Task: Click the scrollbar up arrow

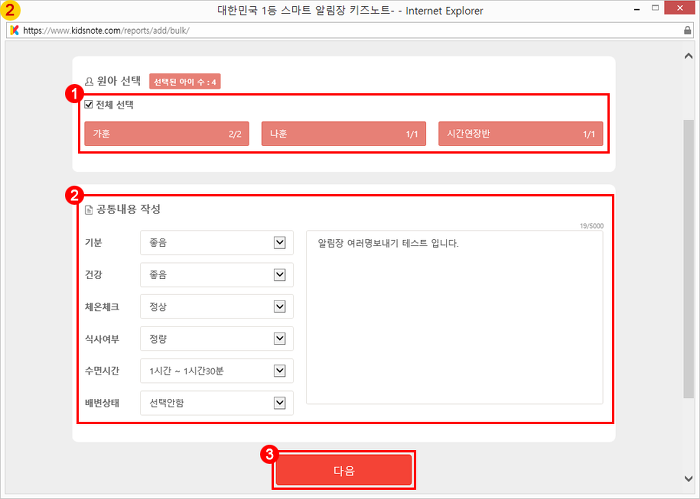Action: 688,56
